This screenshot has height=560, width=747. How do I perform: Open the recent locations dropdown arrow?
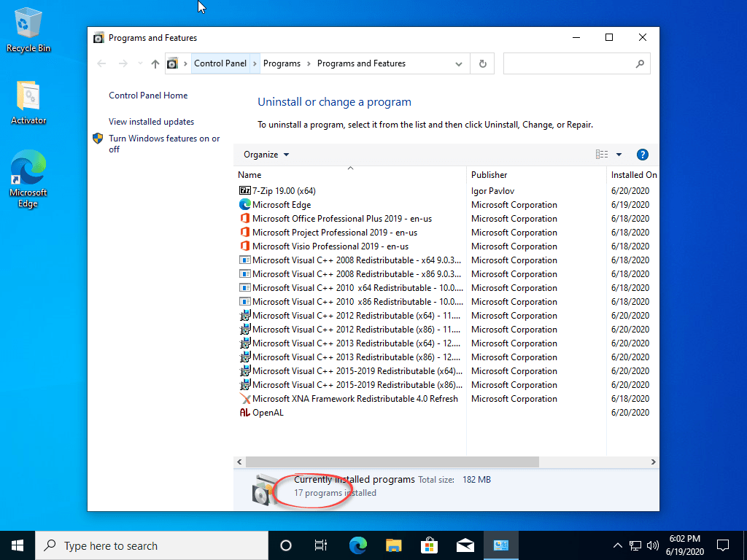140,64
